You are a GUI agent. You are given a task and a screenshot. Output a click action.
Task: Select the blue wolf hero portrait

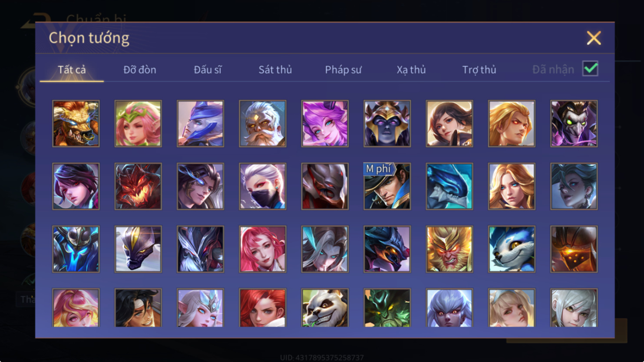(512, 249)
